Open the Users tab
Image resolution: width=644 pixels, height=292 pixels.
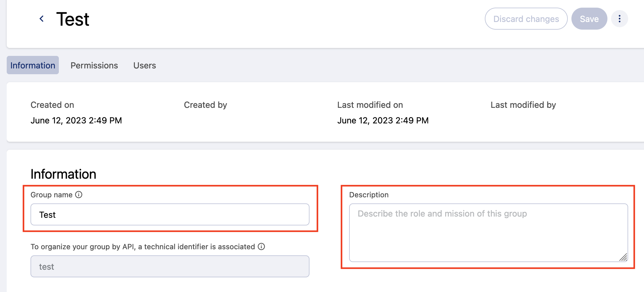point(145,65)
